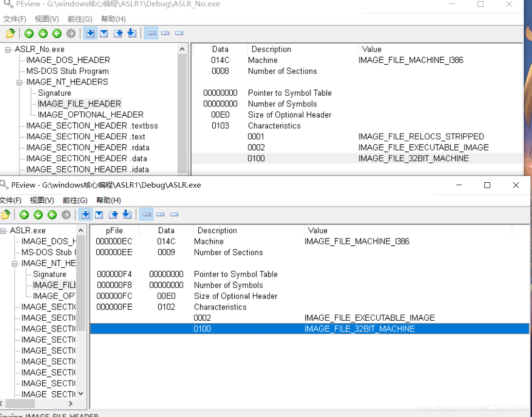The width and height of the screenshot is (532, 417).
Task: Select Signature under IMAGE_NT_HEADERS in top window
Action: pyautogui.click(x=54, y=93)
